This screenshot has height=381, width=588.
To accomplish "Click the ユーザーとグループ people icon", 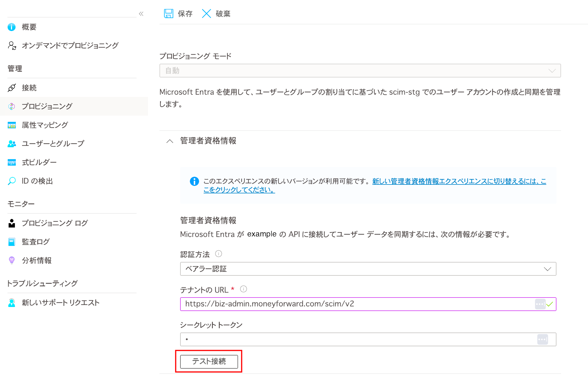I will (12, 144).
